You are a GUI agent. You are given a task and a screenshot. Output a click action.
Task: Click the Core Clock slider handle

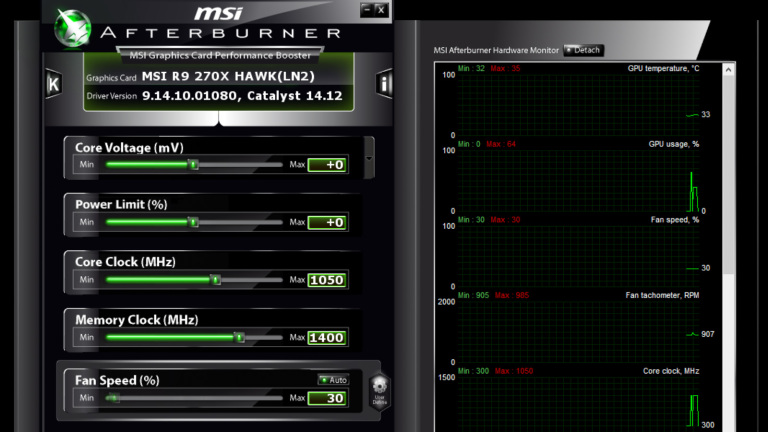216,280
